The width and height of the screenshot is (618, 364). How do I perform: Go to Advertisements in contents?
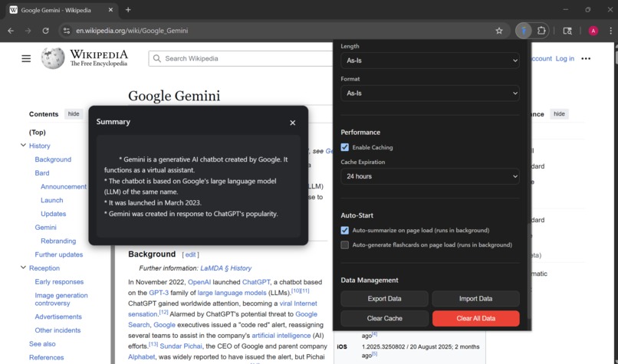[x=58, y=316]
